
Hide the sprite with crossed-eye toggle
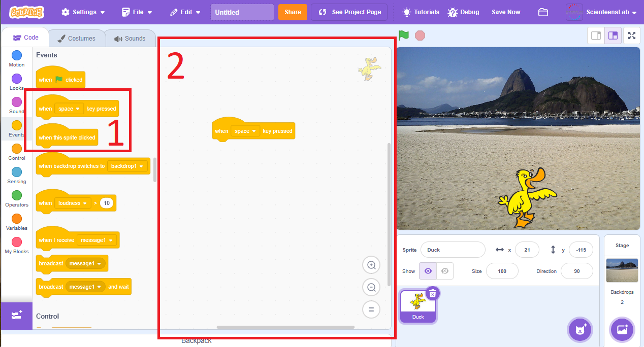click(445, 271)
